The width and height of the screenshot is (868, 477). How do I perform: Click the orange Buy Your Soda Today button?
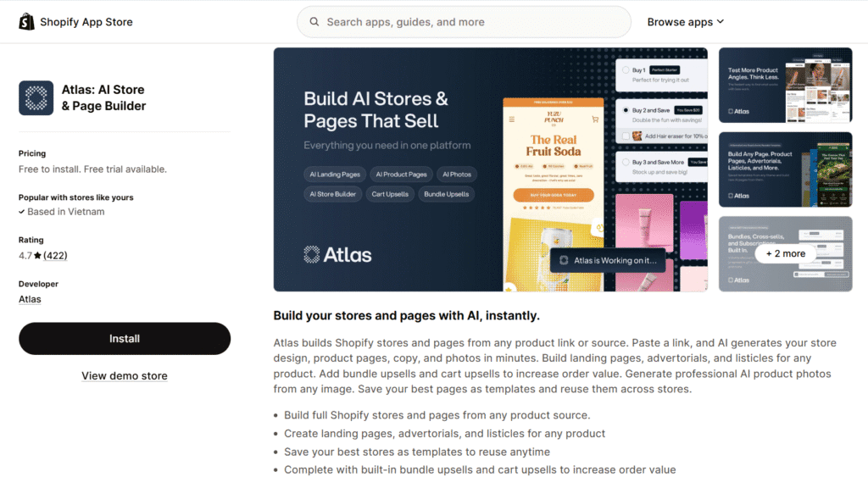pos(554,195)
